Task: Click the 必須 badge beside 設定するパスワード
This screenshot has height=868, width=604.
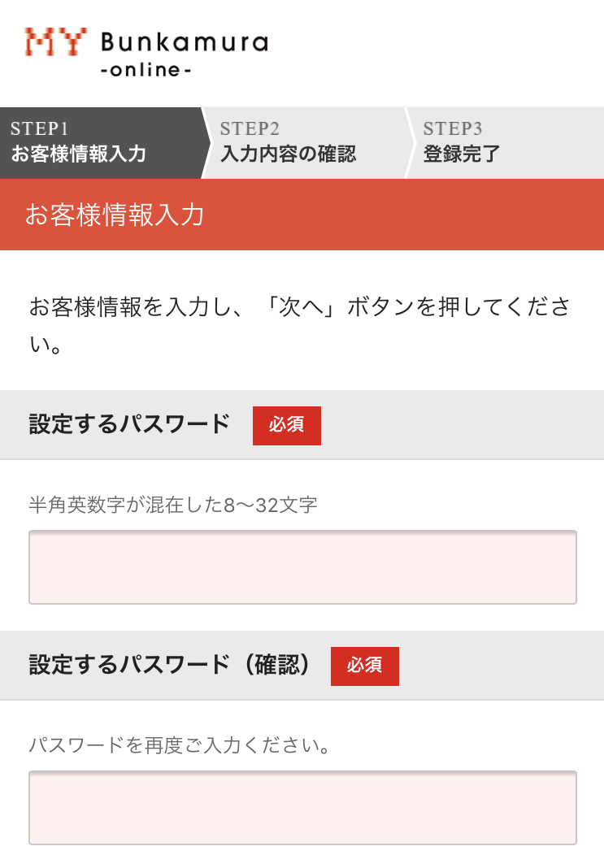Action: click(x=286, y=425)
